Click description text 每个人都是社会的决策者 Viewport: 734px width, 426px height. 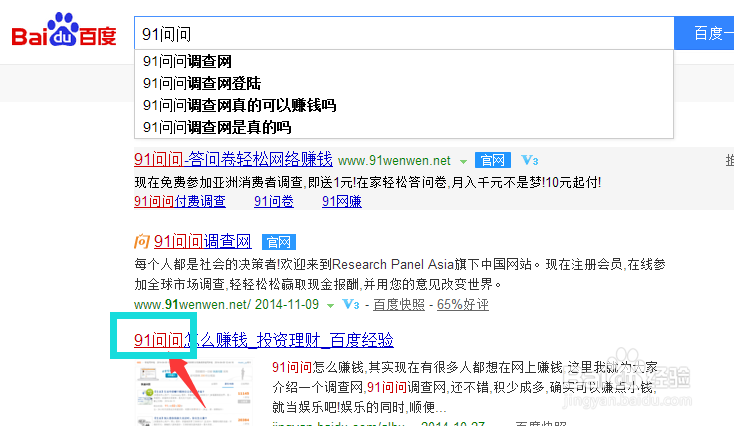[206, 264]
